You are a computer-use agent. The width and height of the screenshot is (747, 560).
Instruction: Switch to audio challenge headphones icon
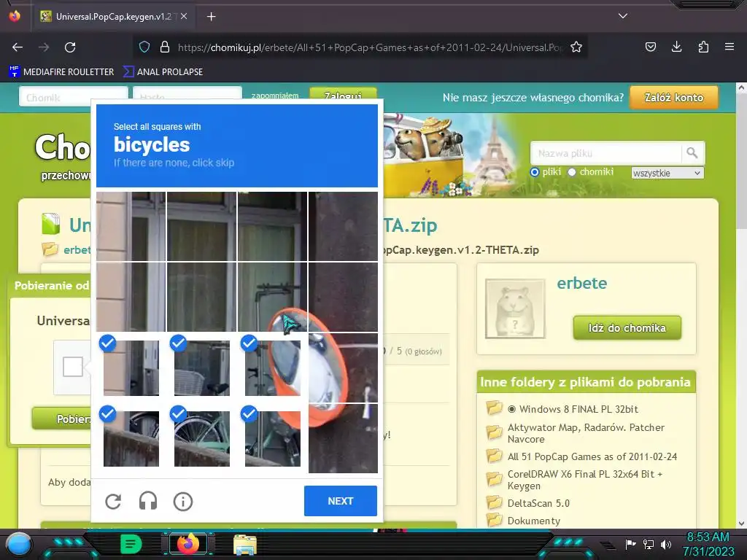point(147,501)
